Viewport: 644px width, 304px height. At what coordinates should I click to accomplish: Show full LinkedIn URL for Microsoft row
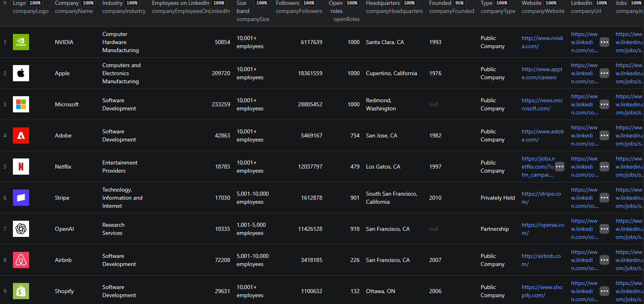pos(604,104)
